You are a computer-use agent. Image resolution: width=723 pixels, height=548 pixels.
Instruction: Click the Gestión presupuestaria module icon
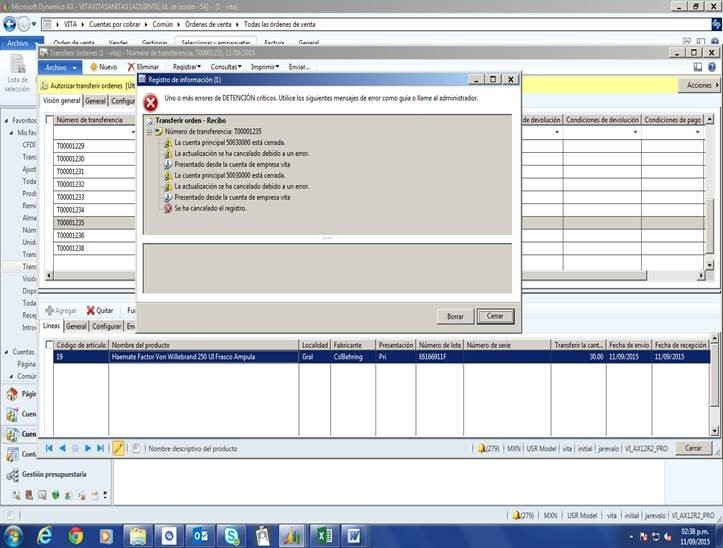point(12,475)
